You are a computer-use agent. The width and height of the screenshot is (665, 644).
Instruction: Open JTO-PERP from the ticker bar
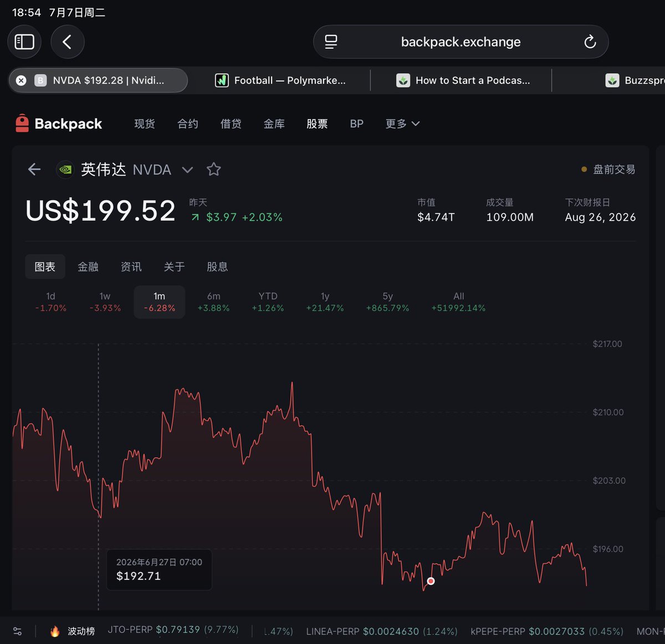[x=173, y=630]
